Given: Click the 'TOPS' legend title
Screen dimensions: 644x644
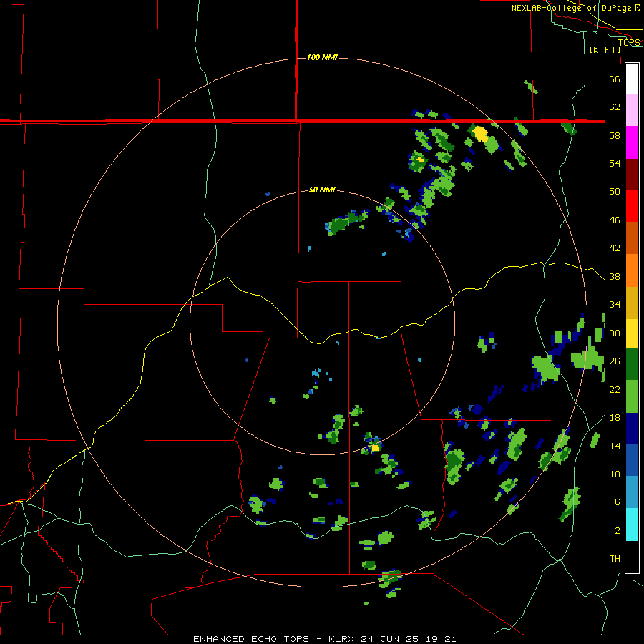Looking at the screenshot, I should (629, 42).
